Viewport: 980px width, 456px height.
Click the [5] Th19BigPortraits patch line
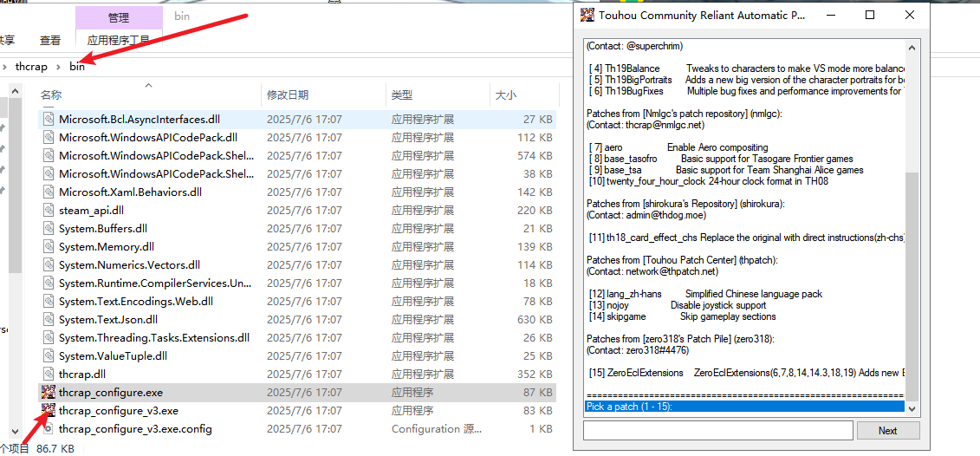pos(746,80)
